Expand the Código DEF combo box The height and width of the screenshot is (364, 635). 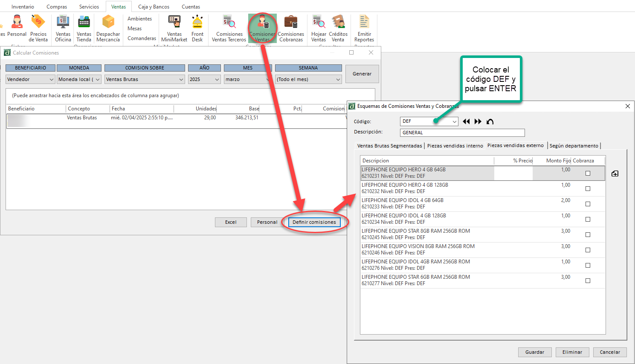(x=454, y=121)
